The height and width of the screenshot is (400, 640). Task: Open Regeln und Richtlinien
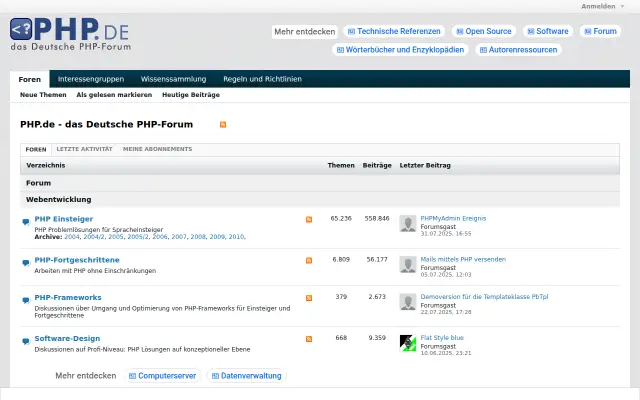(262, 79)
